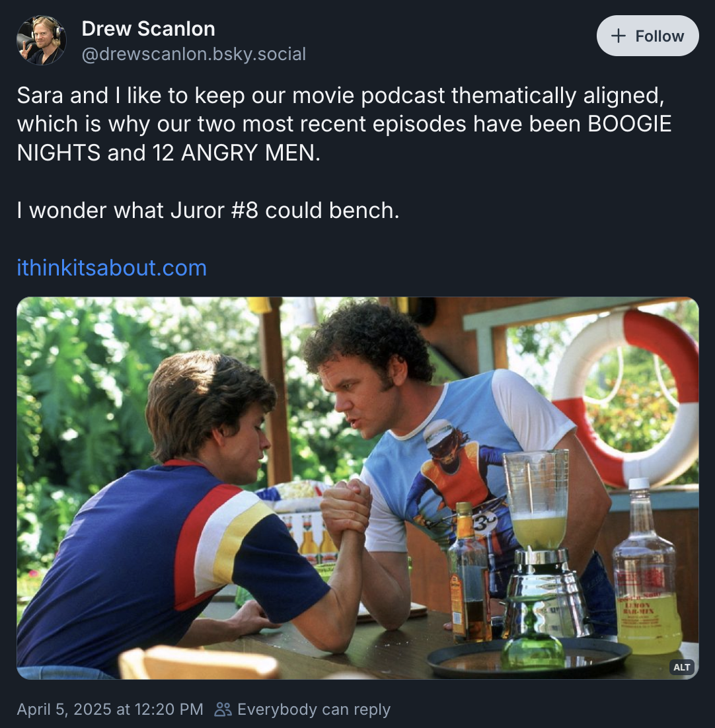Click the clasped hands in the photo

346,507
